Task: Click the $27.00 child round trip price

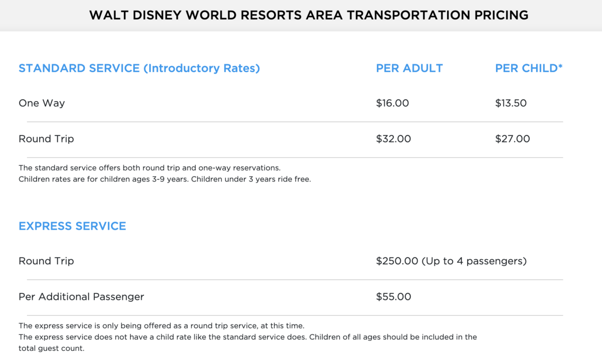Action: [x=512, y=139]
